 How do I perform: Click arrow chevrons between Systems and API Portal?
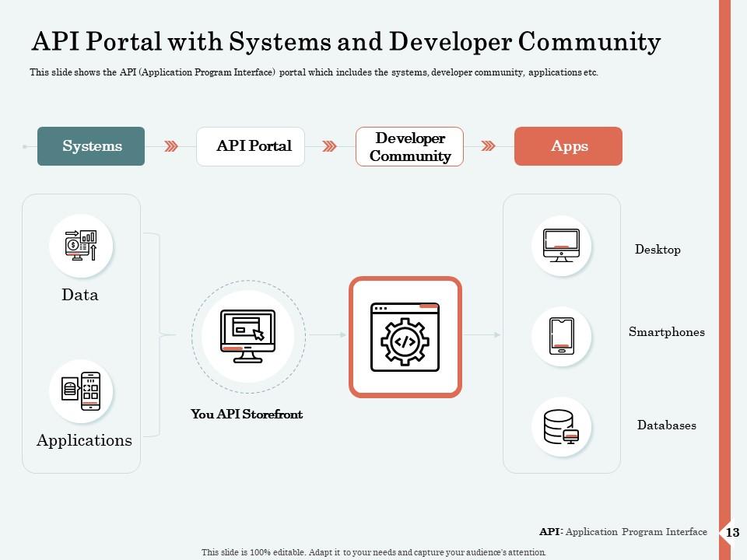[x=171, y=146]
